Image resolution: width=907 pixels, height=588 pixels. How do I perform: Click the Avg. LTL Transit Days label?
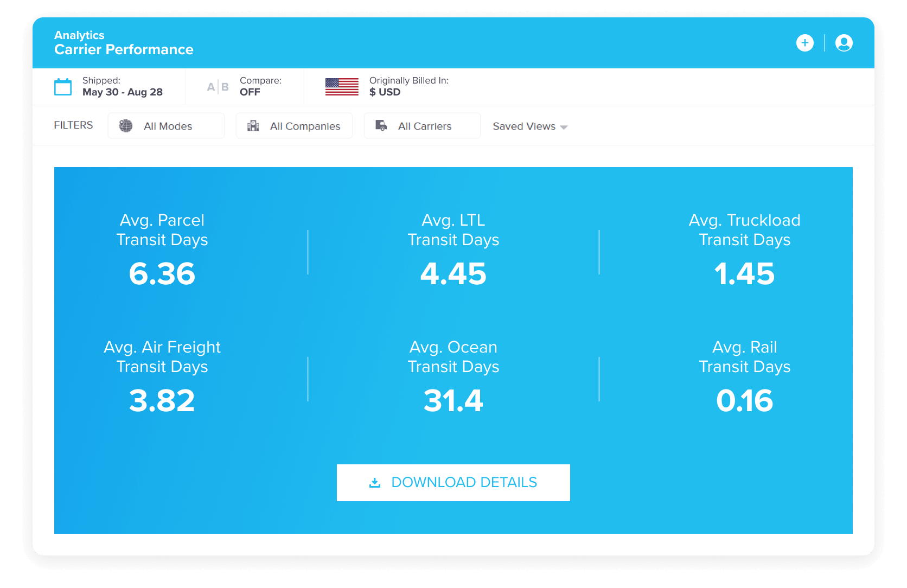(453, 230)
